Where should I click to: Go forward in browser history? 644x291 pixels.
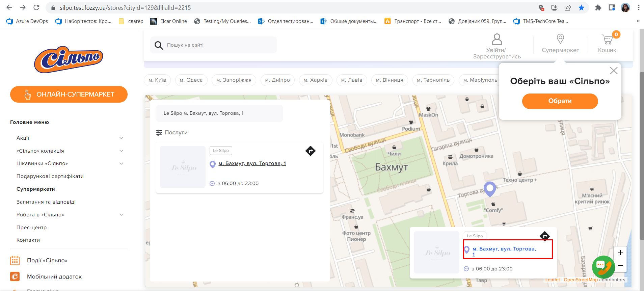click(x=23, y=7)
